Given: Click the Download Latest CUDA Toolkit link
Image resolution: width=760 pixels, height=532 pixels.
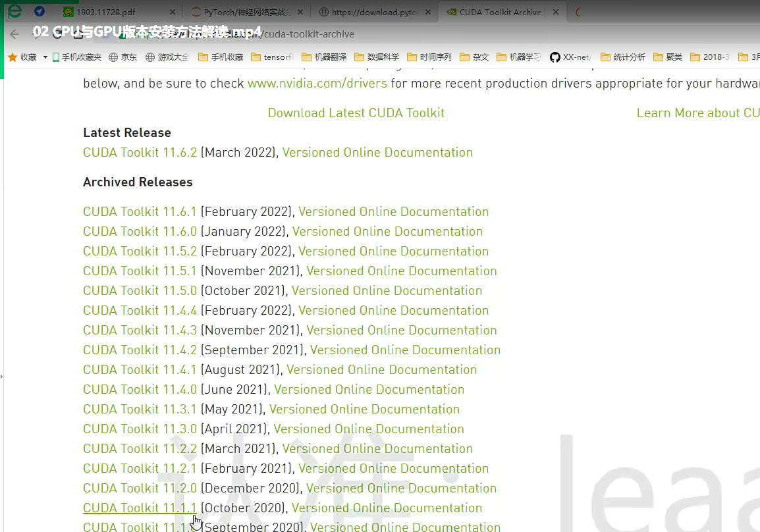Looking at the screenshot, I should pyautogui.click(x=356, y=113).
